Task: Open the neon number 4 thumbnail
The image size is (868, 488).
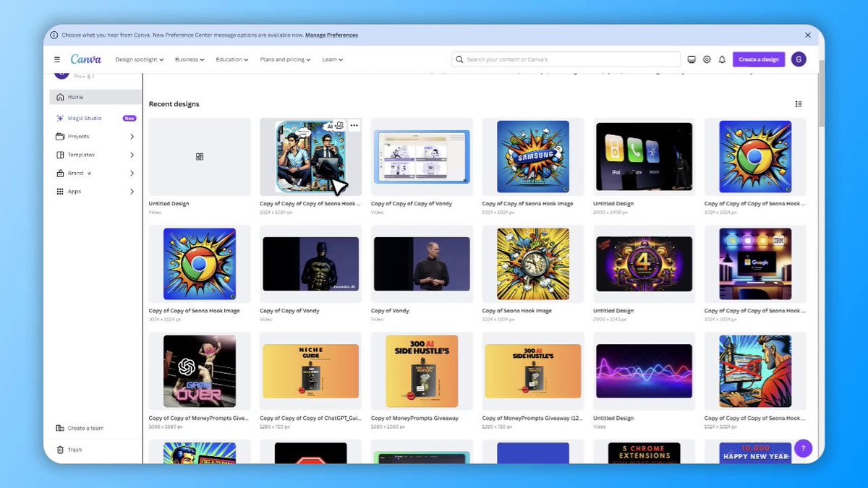Action: coord(644,264)
